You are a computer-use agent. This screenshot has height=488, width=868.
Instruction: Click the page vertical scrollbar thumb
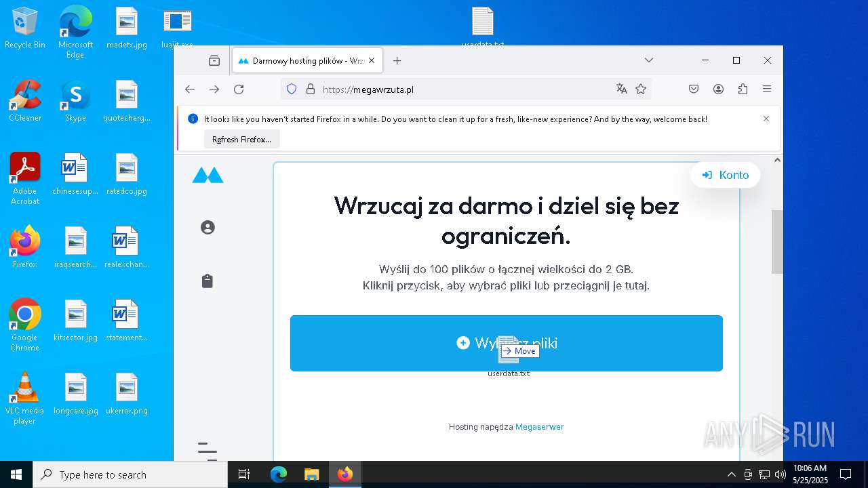(x=777, y=242)
